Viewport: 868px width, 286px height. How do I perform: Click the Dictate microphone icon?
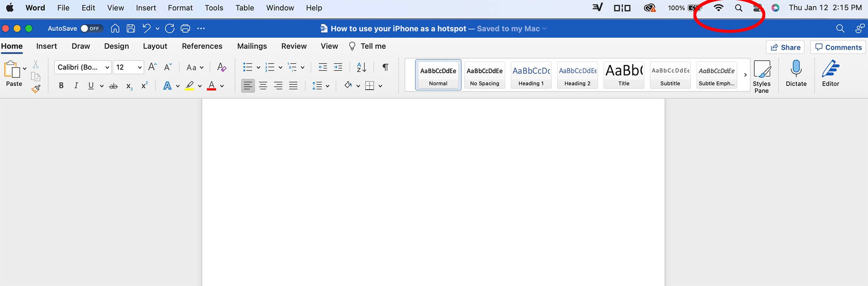796,73
